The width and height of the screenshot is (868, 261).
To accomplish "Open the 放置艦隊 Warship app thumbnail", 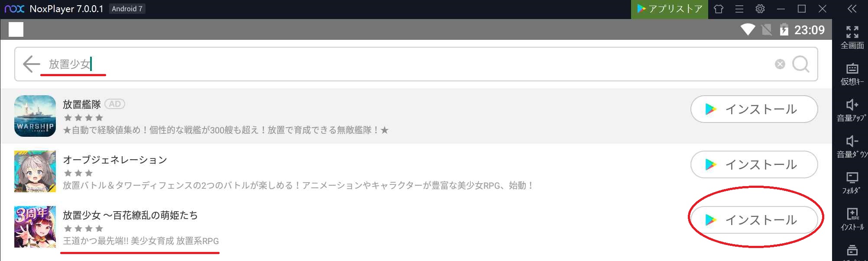I will coord(35,116).
